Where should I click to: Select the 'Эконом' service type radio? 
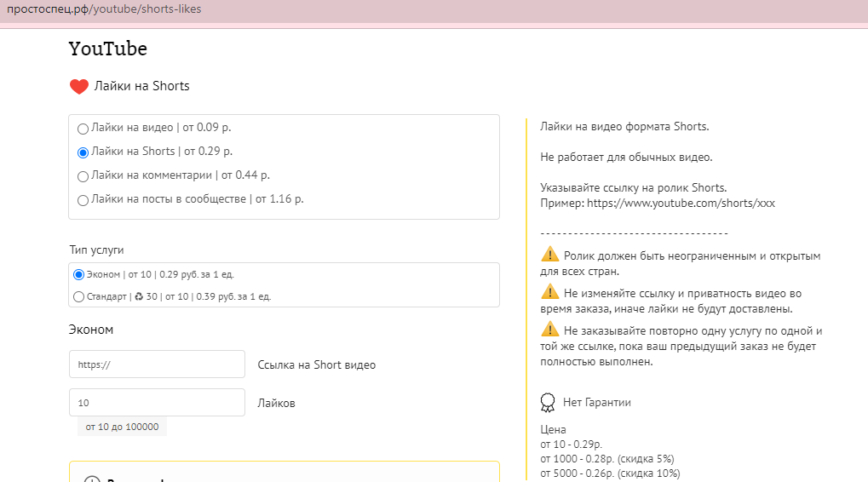[x=78, y=274]
